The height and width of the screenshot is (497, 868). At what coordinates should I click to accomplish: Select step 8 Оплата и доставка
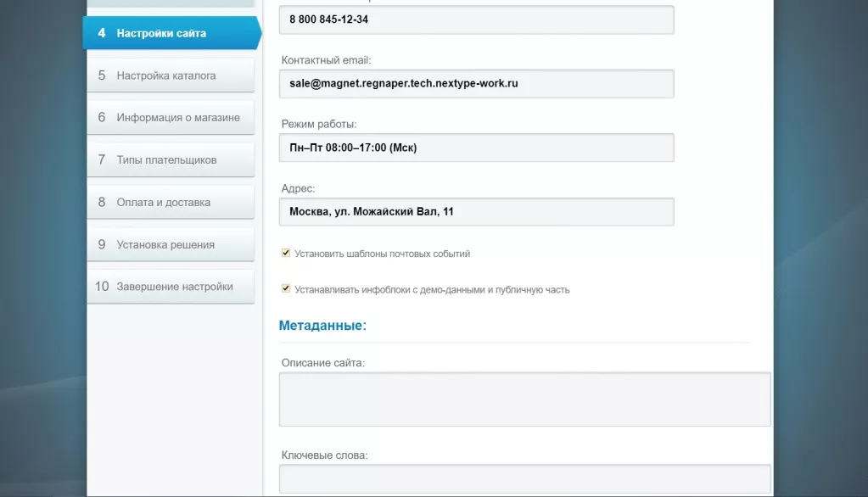point(171,202)
